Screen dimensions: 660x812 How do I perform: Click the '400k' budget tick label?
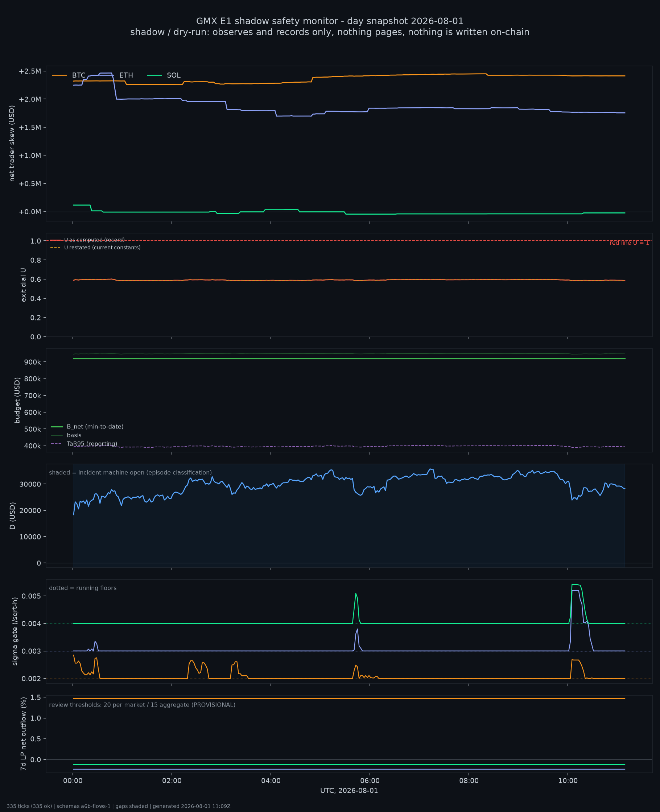pos(32,446)
